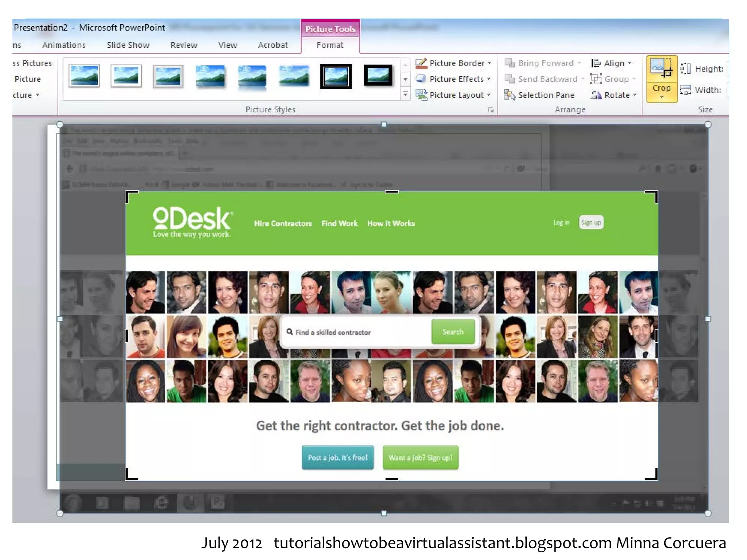Screen dimensions: 747x560
Task: Open the Crop dropdown arrow
Action: coord(661,97)
